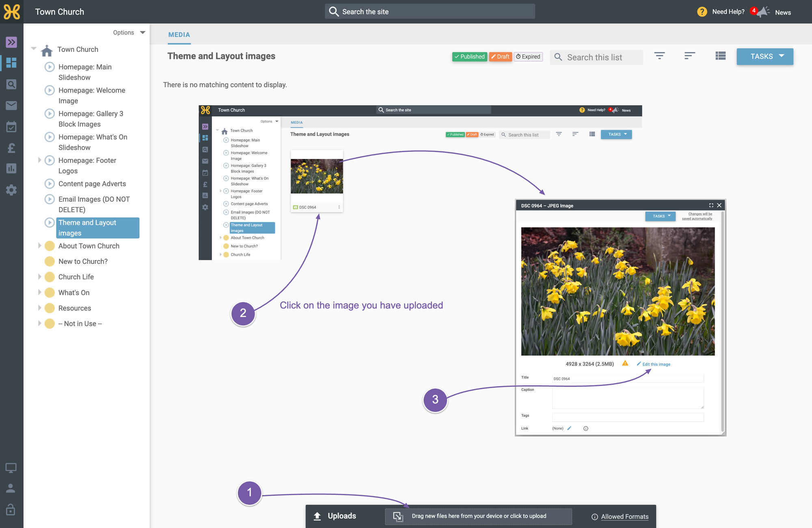This screenshot has width=812, height=528.
Task: Select Content page Adverts tree item
Action: click(92, 184)
